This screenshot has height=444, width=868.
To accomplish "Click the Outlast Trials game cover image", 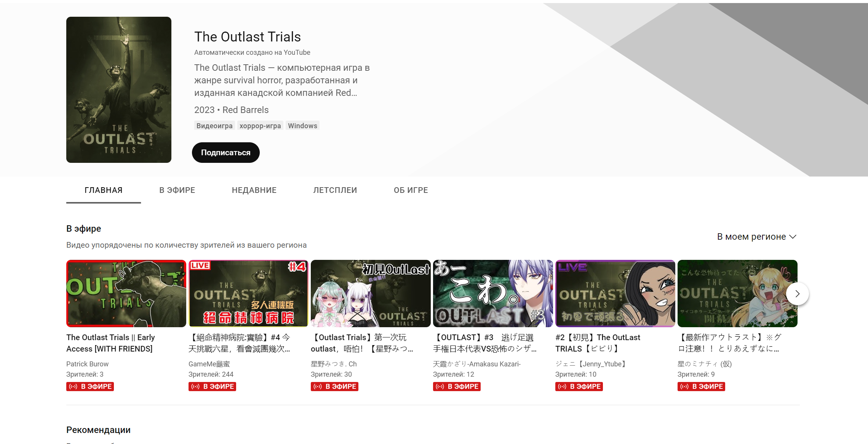I will pos(119,90).
